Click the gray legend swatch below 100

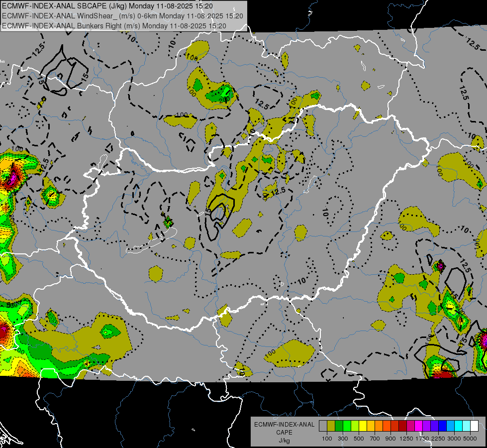[323, 426]
